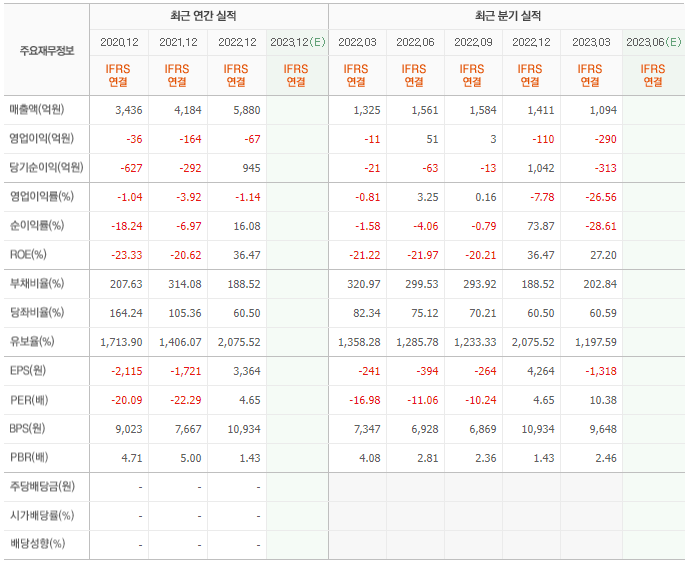The height and width of the screenshot is (563, 689).
Task: Click PER value 10.38
Action: pyautogui.click(x=603, y=400)
